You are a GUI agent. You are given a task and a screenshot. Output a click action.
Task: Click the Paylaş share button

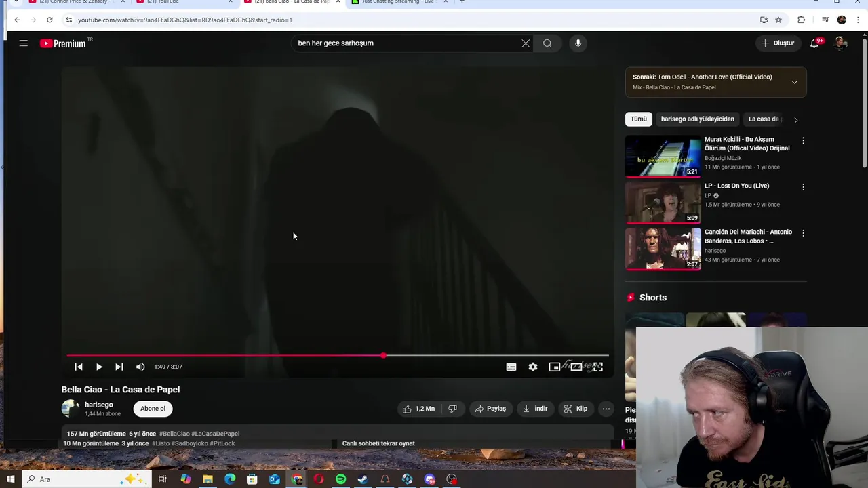490,409
